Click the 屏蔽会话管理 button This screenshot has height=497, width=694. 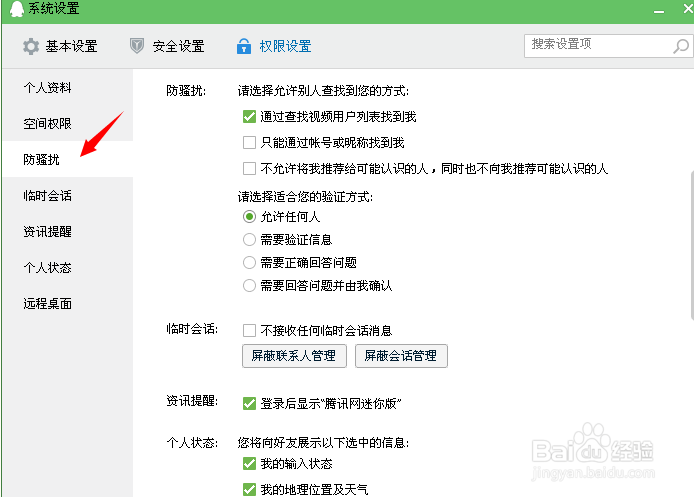click(x=401, y=356)
